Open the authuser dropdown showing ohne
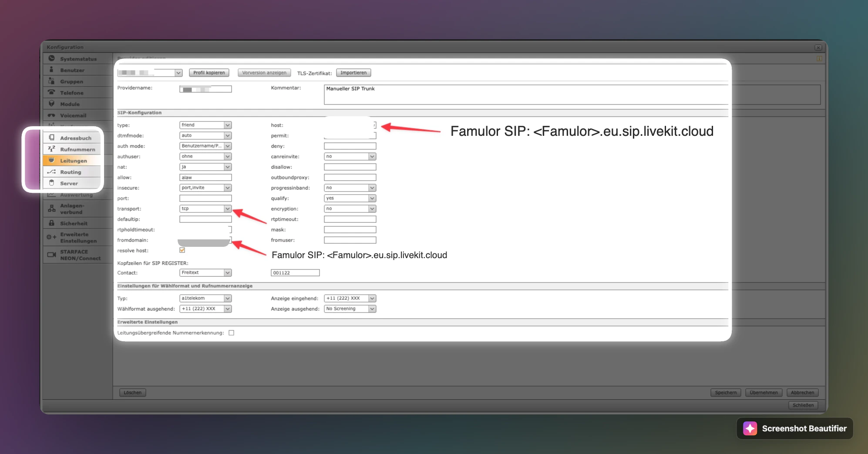 click(x=205, y=156)
